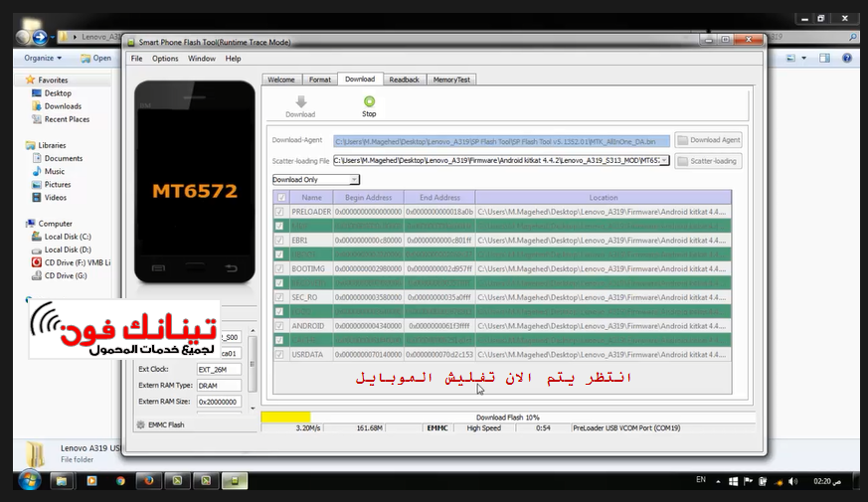Open the Options menu
The height and width of the screenshot is (502, 868).
click(165, 58)
